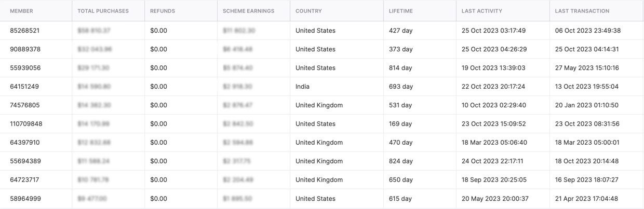Open member 64151249 from India
The width and height of the screenshot is (644, 209).
(x=24, y=87)
